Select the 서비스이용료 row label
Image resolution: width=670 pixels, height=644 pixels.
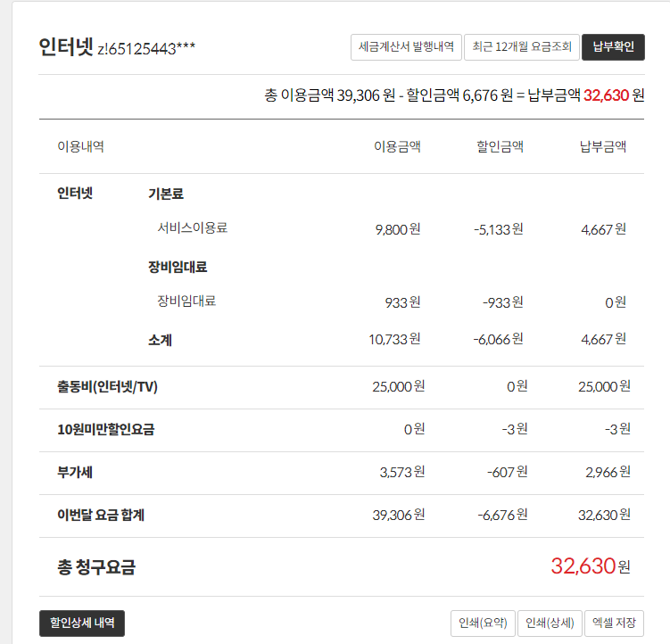[x=193, y=227]
